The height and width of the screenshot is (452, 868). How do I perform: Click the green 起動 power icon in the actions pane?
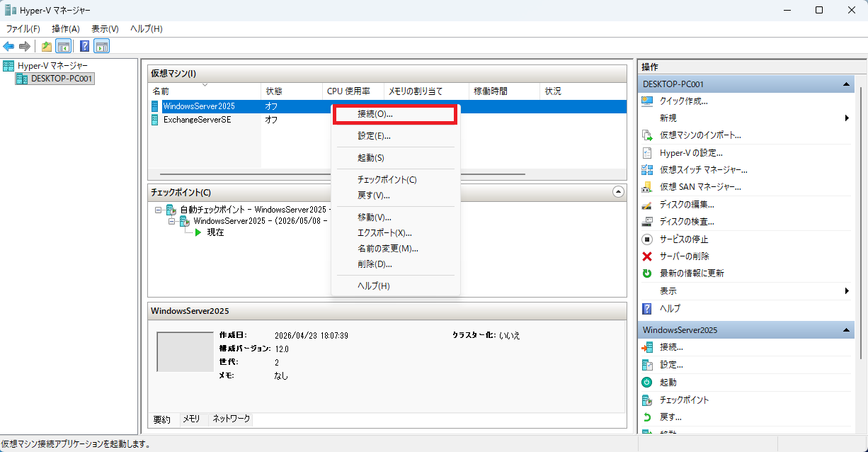646,382
